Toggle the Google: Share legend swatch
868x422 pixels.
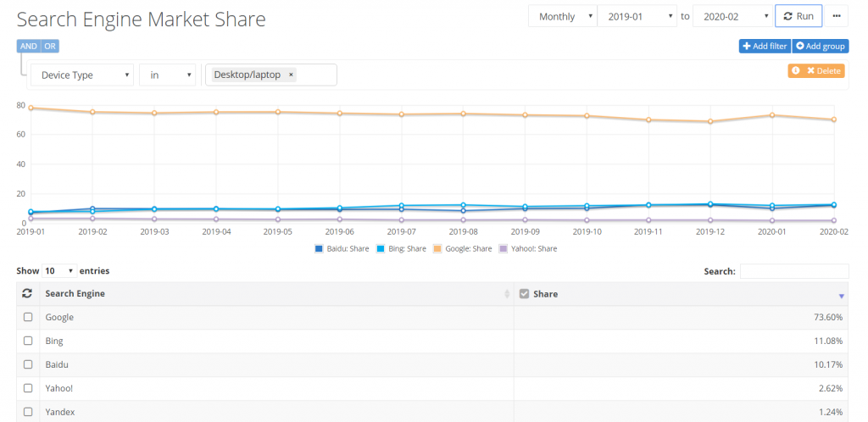click(x=437, y=249)
